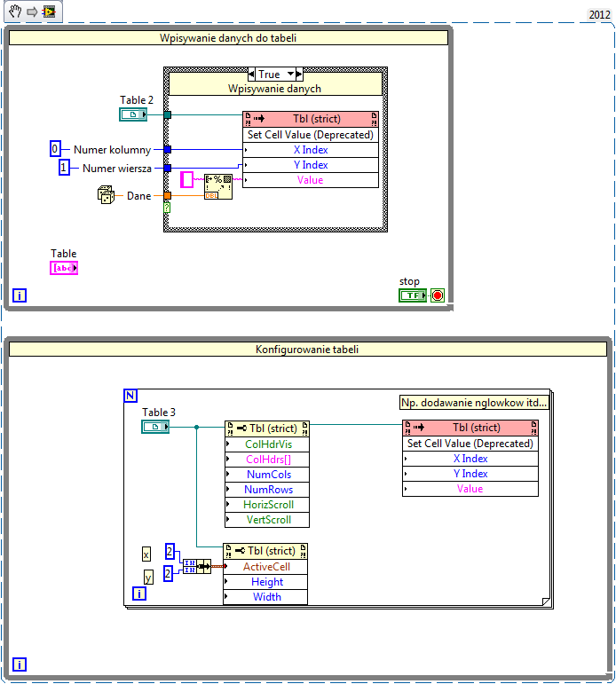Click the Numer kolumny label
Viewport: 616px width, 684px height.
tap(112, 150)
